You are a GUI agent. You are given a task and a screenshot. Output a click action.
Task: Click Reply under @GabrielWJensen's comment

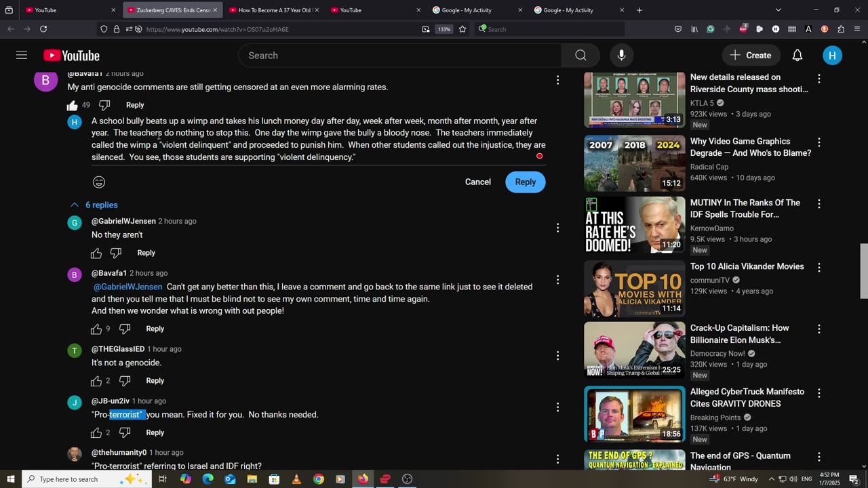point(146,253)
